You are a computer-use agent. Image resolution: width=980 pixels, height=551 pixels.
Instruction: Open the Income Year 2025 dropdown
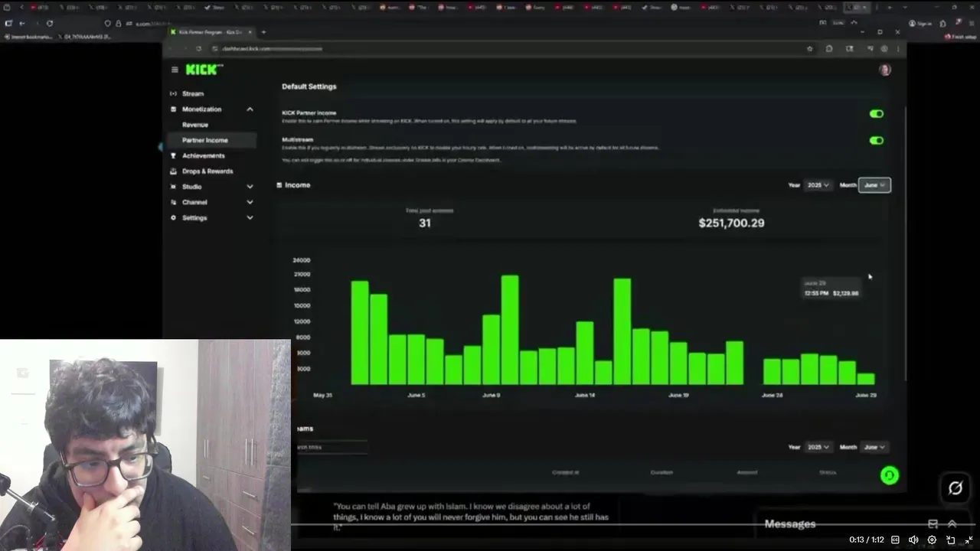818,185
